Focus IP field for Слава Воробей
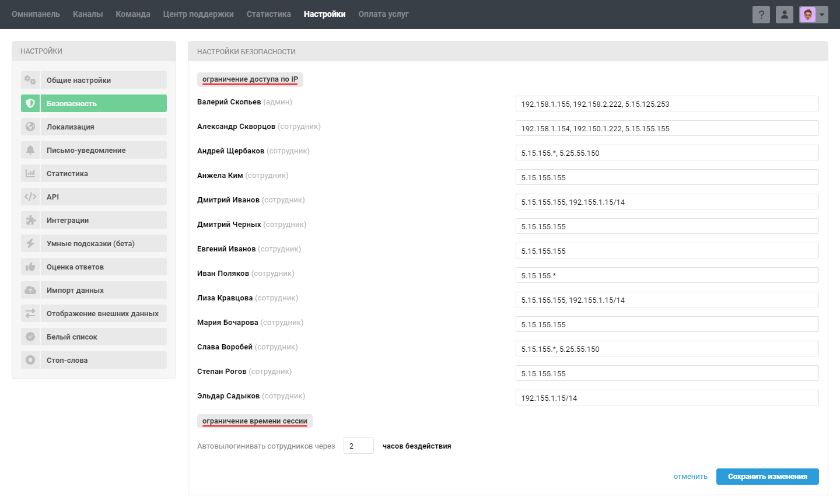840x504 pixels. [x=667, y=349]
